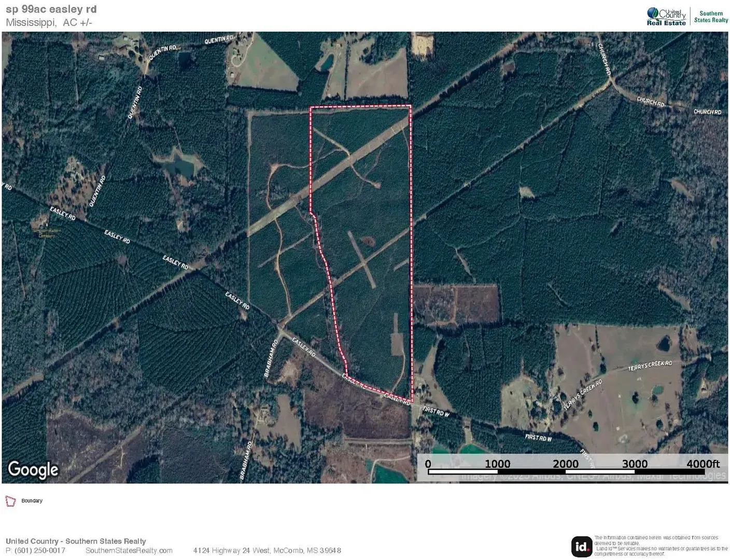The height and width of the screenshot is (560, 730).
Task: Click the '2000' scale bar label
Action: pyautogui.click(x=566, y=464)
